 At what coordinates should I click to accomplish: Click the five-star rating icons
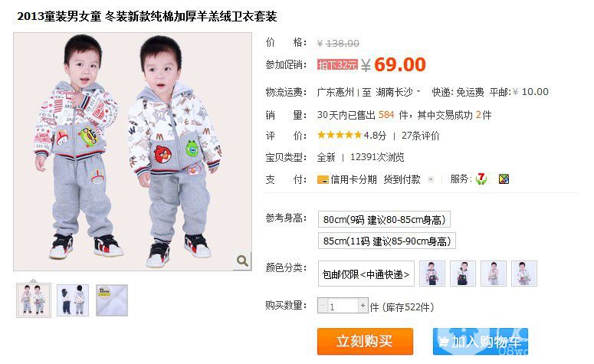[x=340, y=135]
